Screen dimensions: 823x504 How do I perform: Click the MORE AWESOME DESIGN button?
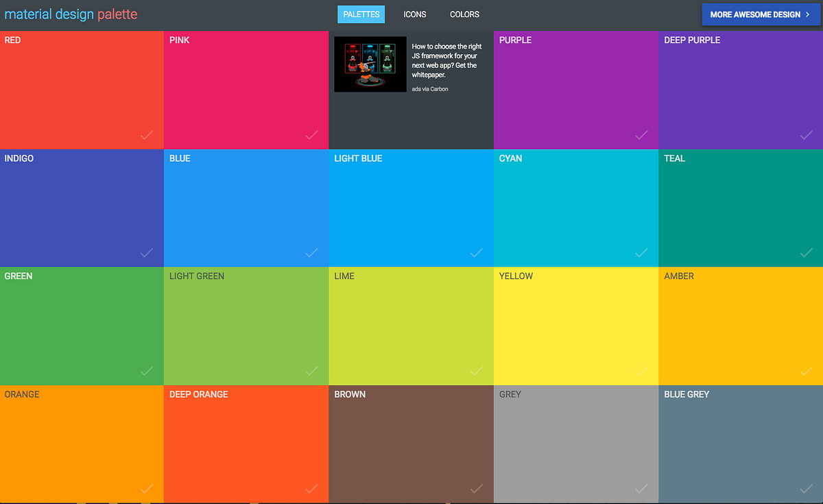(x=761, y=14)
